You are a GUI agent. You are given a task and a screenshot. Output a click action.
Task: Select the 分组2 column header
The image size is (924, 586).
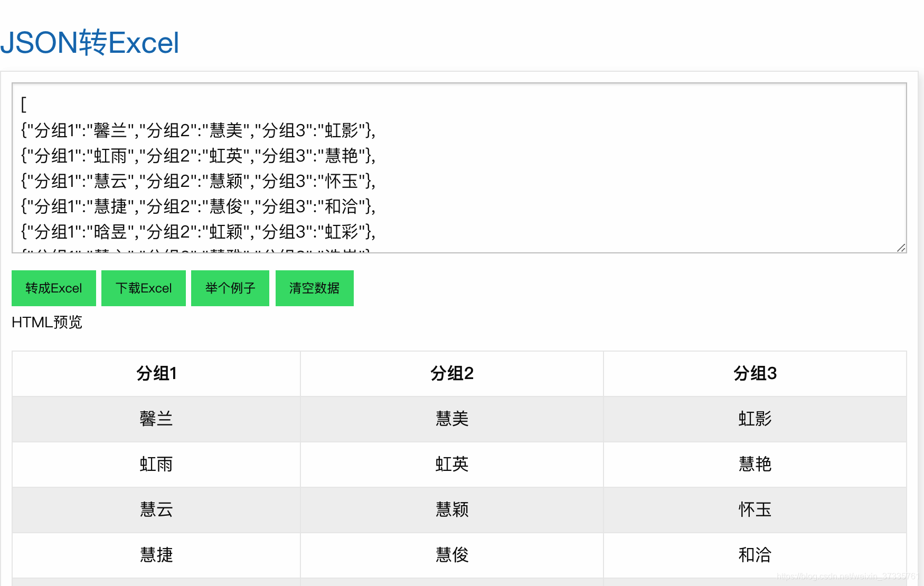[452, 374]
